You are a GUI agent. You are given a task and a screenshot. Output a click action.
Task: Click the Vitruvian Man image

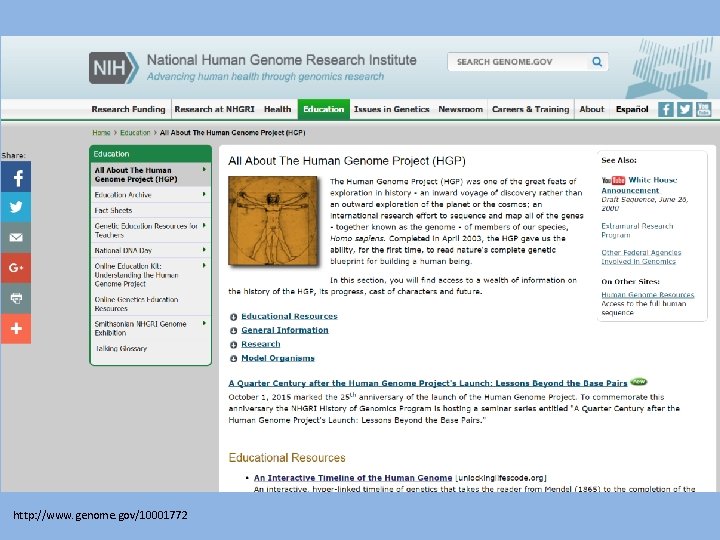click(x=274, y=221)
